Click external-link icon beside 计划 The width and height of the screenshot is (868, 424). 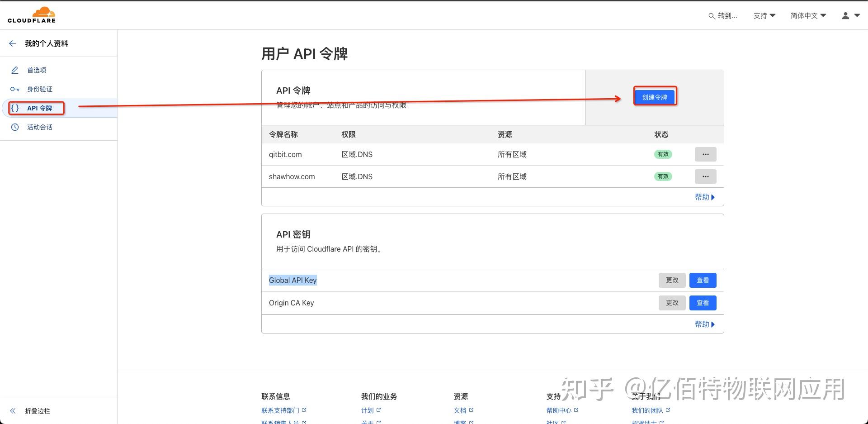378,410
